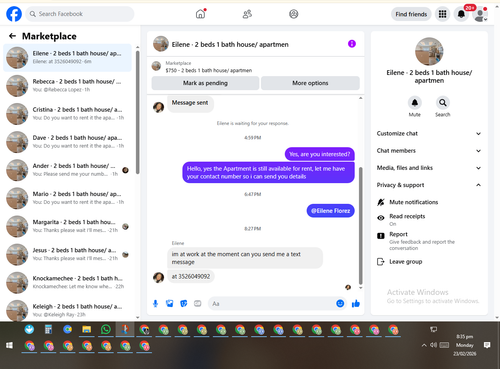
Task: Open the Marketplace listing $750 link
Action: (209, 70)
